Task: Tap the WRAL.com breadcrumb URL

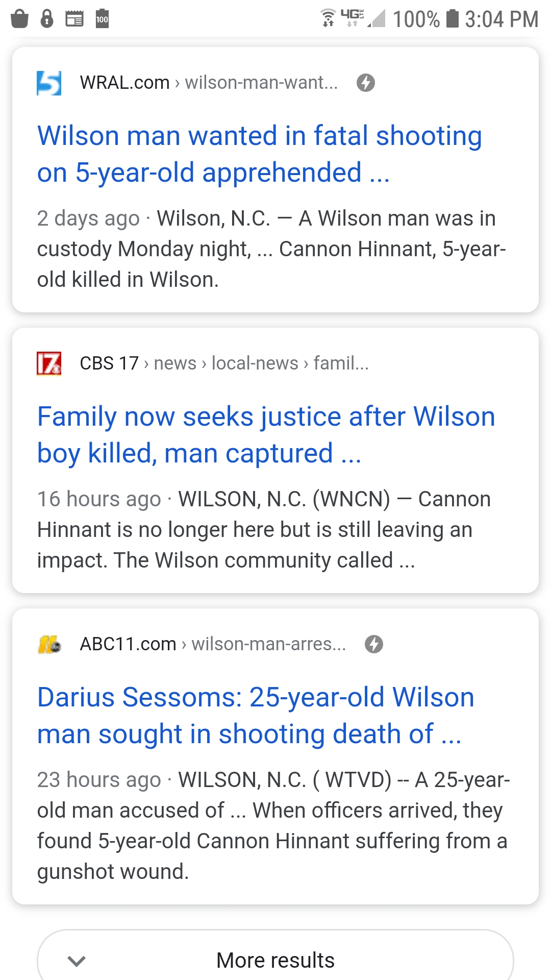Action: coord(208,83)
